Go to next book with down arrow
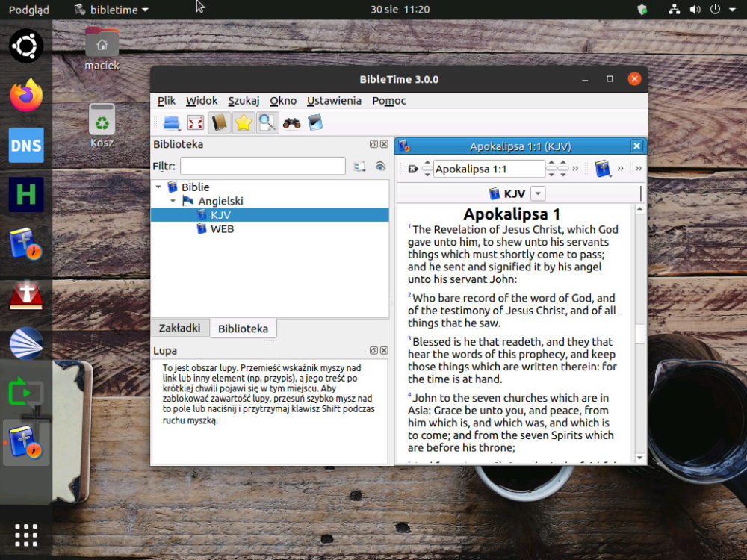Image resolution: width=747 pixels, height=560 pixels. click(x=427, y=173)
